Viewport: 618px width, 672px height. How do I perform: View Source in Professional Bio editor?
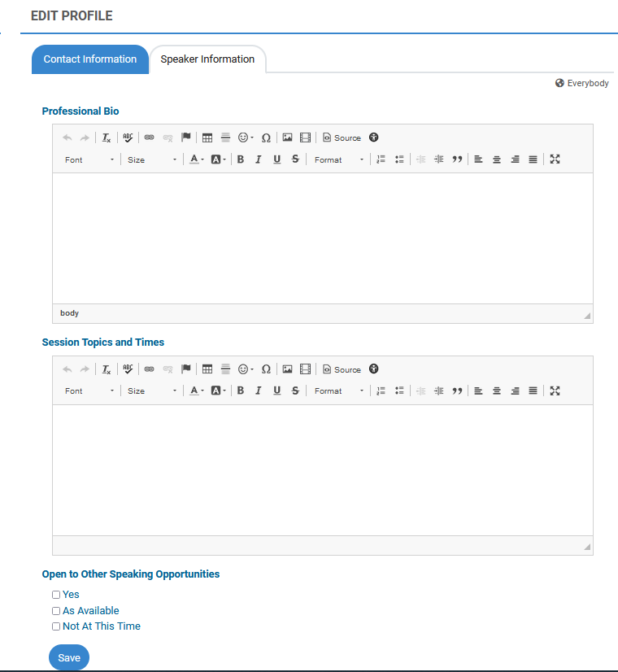tap(342, 138)
